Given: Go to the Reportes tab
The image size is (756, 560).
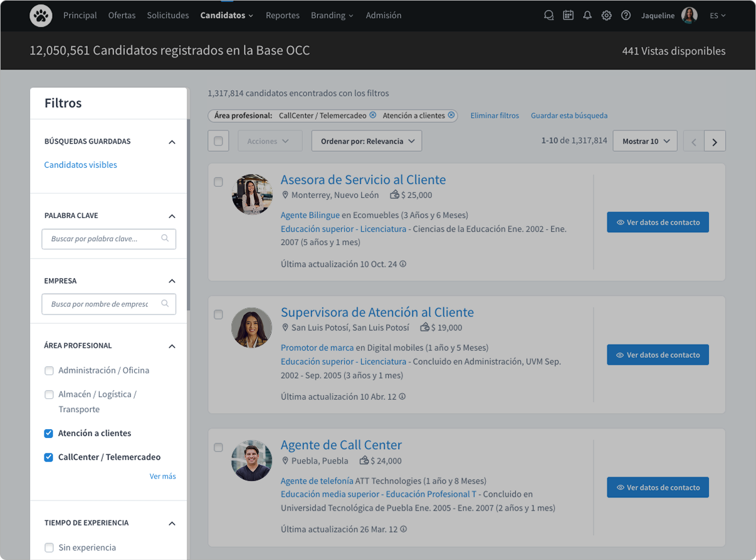Looking at the screenshot, I should [x=282, y=16].
